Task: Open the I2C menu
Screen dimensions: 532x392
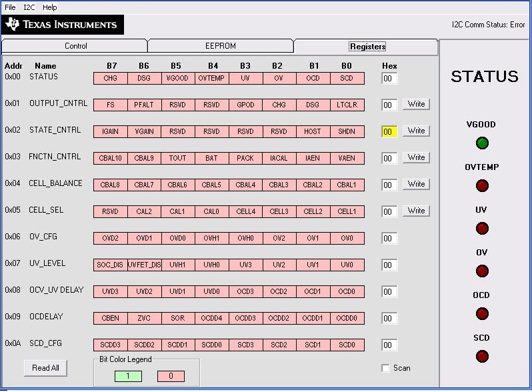Action: point(29,7)
